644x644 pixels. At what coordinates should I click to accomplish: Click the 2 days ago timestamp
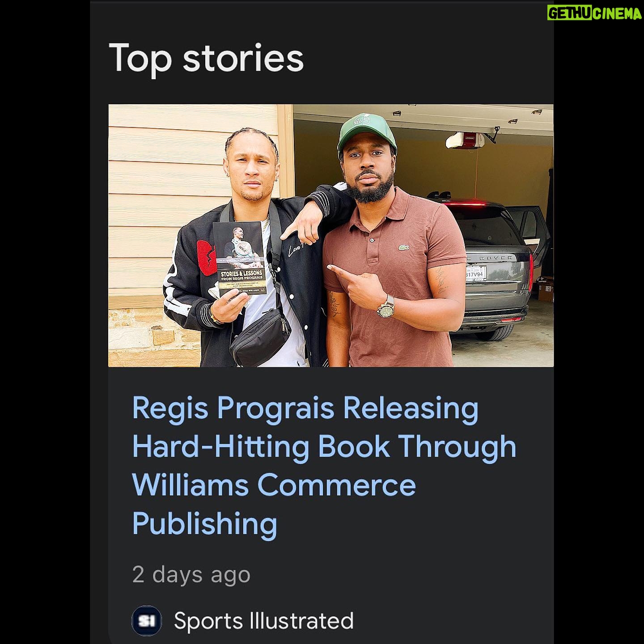(191, 574)
